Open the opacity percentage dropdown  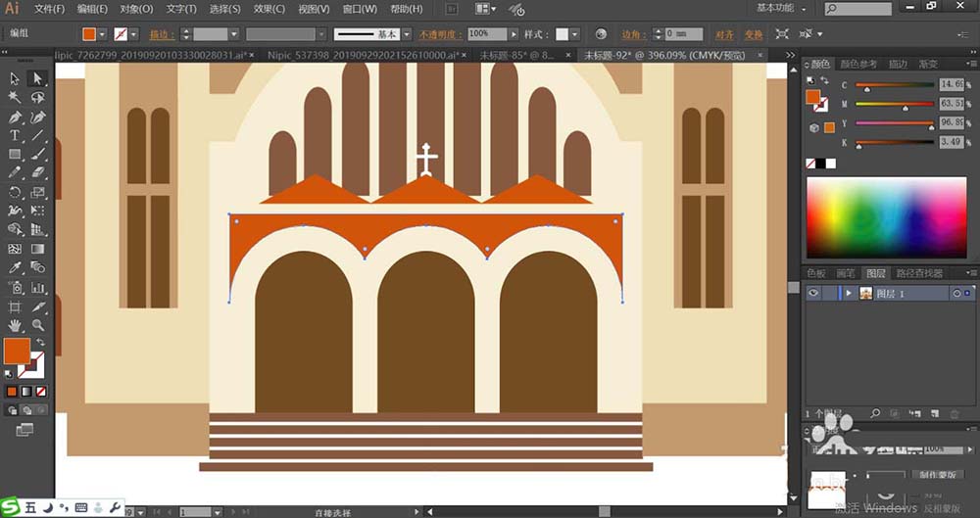514,34
